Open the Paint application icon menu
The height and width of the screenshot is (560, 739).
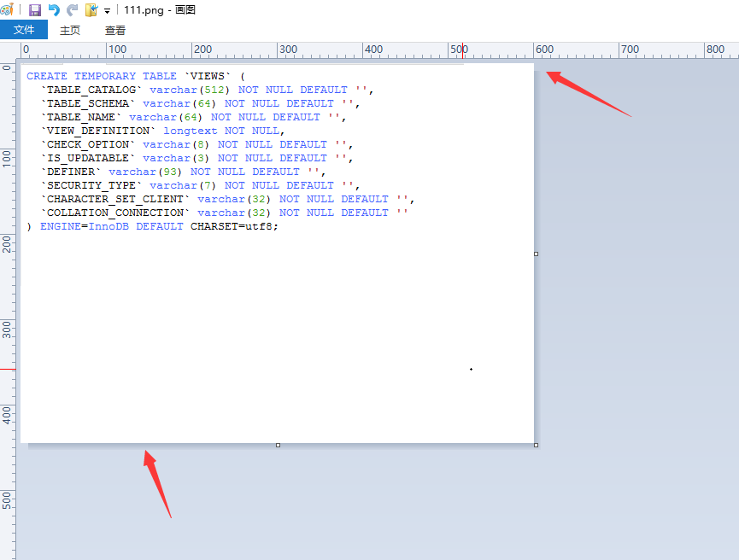point(7,9)
